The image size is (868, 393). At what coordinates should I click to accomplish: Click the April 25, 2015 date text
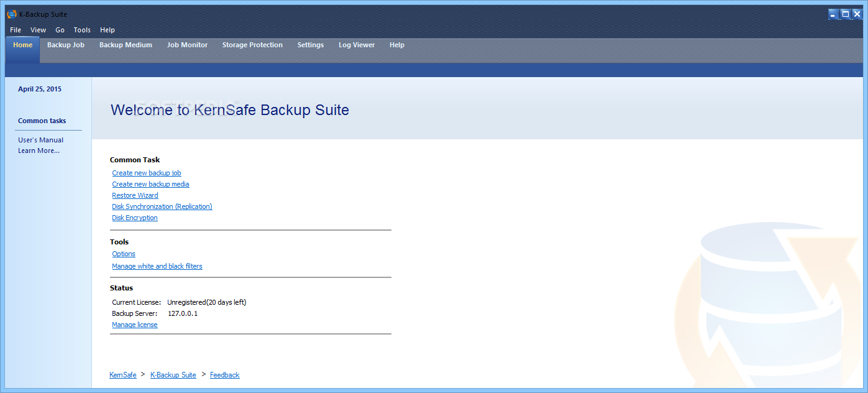[x=40, y=89]
